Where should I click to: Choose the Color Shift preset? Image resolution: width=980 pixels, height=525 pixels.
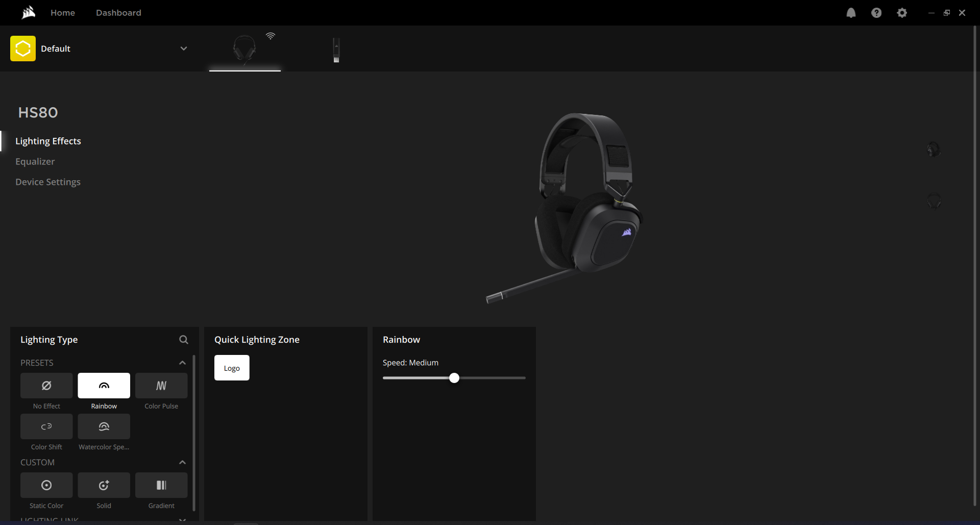click(x=46, y=426)
